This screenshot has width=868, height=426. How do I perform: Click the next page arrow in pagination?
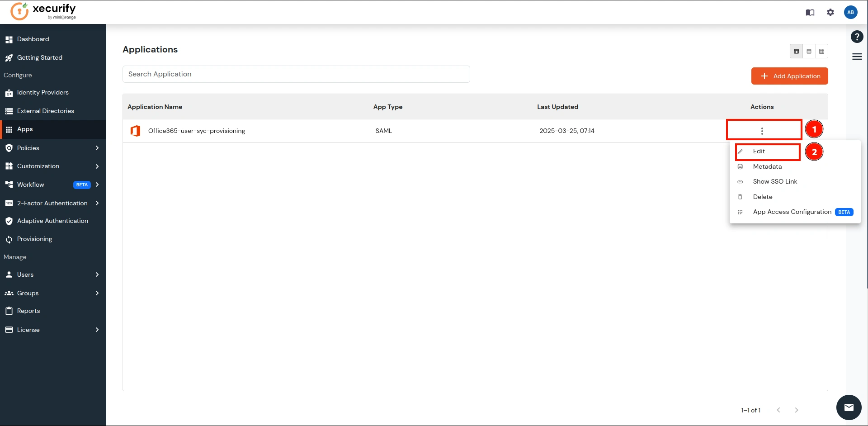pos(797,410)
